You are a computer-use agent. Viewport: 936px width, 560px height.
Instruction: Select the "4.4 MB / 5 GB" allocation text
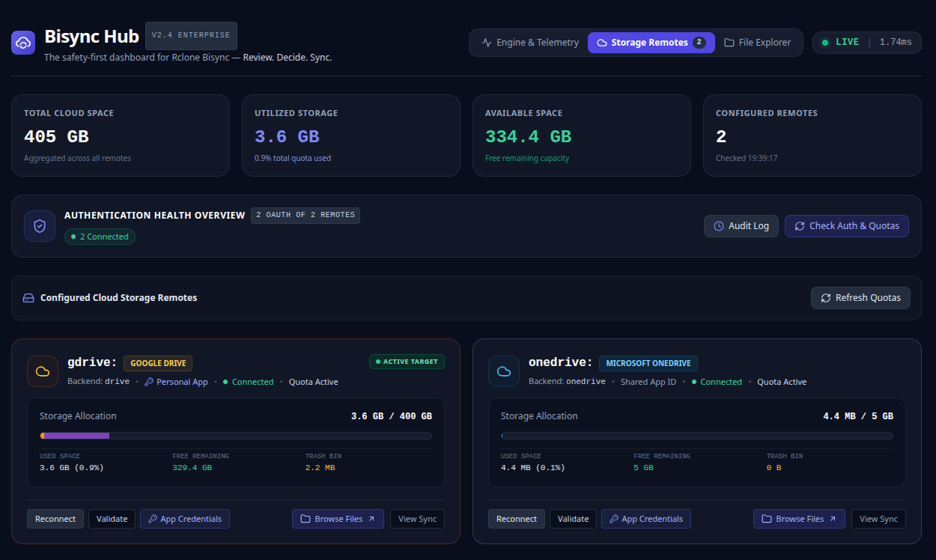tap(858, 416)
